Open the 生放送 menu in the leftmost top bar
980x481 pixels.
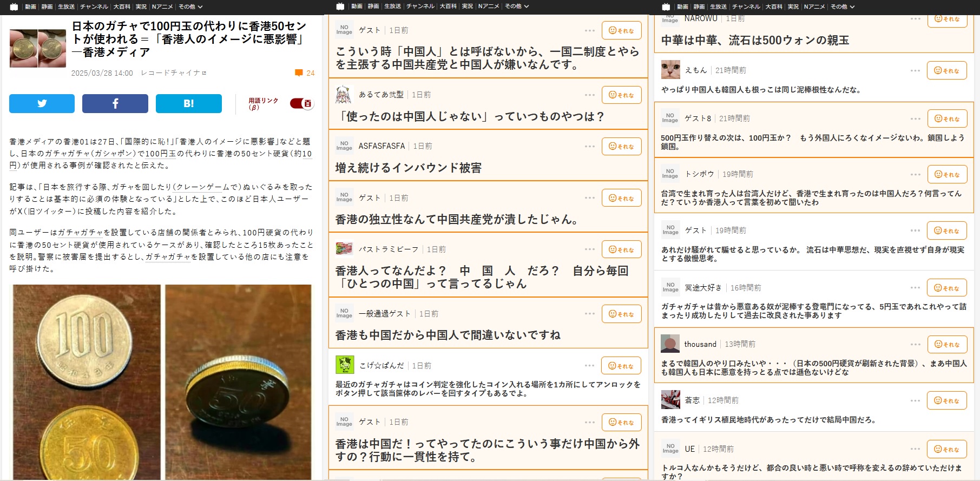coord(67,6)
